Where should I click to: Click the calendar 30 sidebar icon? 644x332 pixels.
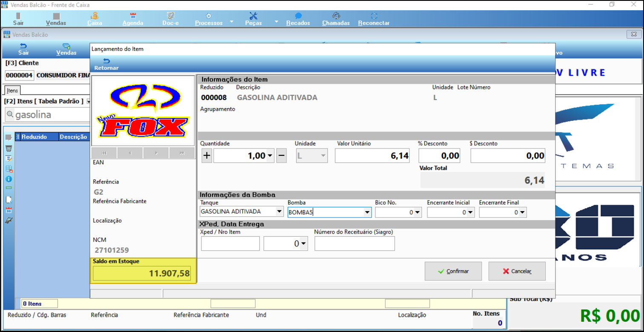coord(9,210)
